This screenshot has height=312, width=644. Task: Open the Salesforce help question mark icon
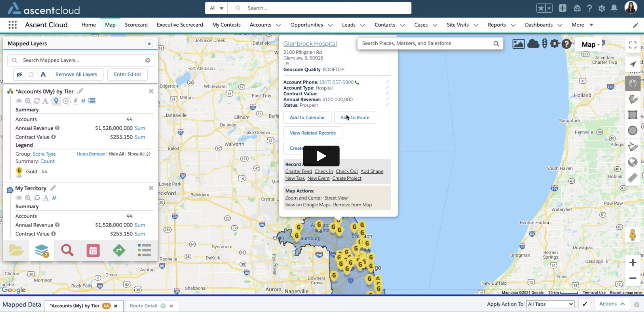pyautogui.click(x=589, y=8)
